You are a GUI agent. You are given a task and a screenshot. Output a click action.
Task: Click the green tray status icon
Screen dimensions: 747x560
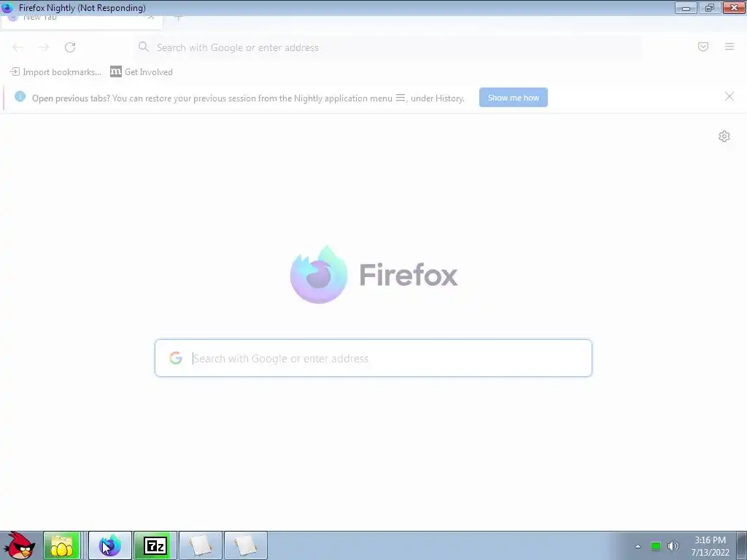tap(656, 546)
